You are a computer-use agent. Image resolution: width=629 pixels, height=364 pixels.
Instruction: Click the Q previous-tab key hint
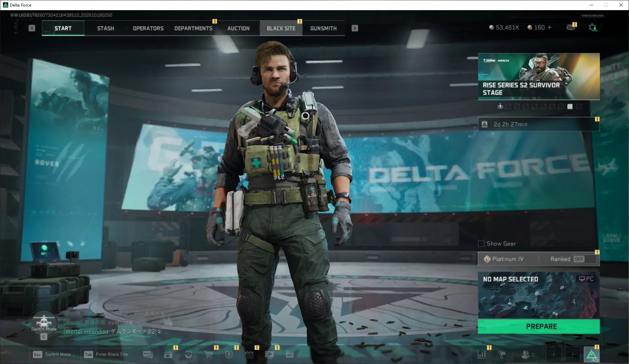pos(32,28)
